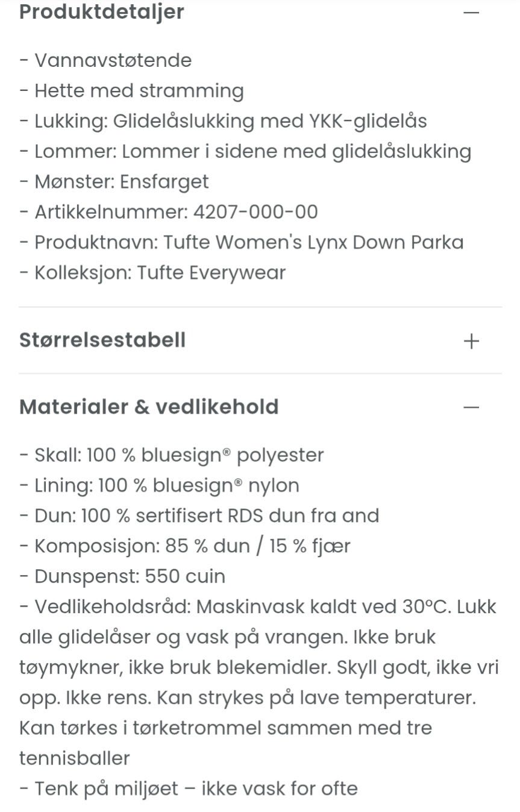Expand Størrelsestabell with the plus icon
The height and width of the screenshot is (812, 520).
click(471, 341)
